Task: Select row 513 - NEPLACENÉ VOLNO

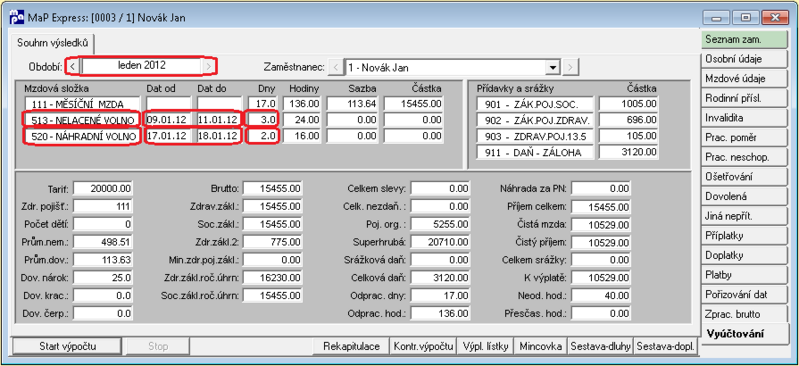Action: pyautogui.click(x=82, y=120)
